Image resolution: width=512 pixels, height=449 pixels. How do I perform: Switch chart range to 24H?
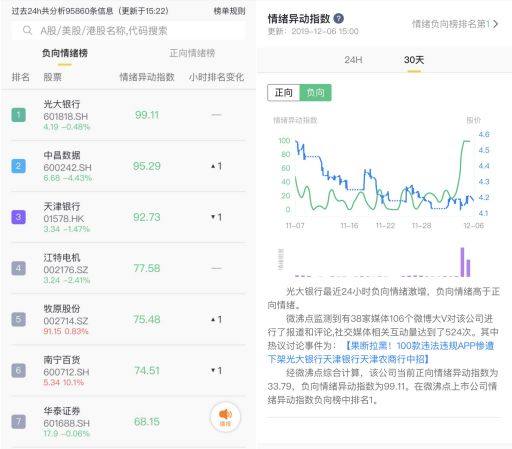[353, 60]
